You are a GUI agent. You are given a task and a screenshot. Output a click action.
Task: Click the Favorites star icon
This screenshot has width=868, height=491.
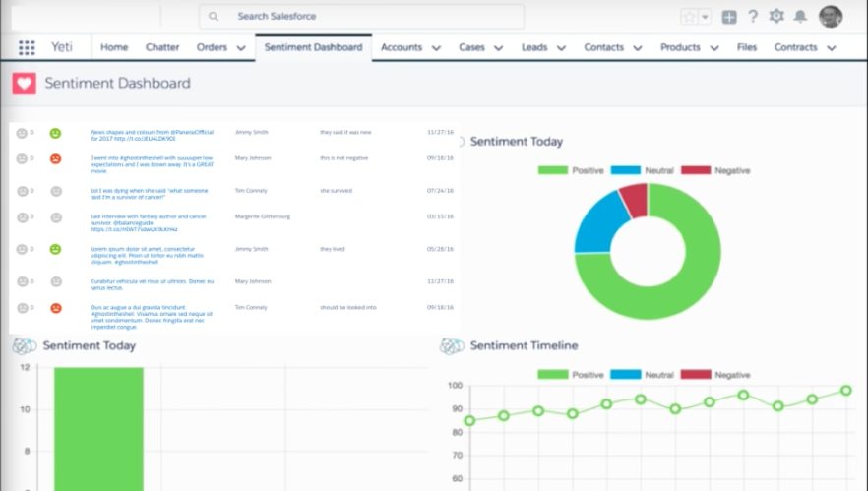pyautogui.click(x=689, y=17)
